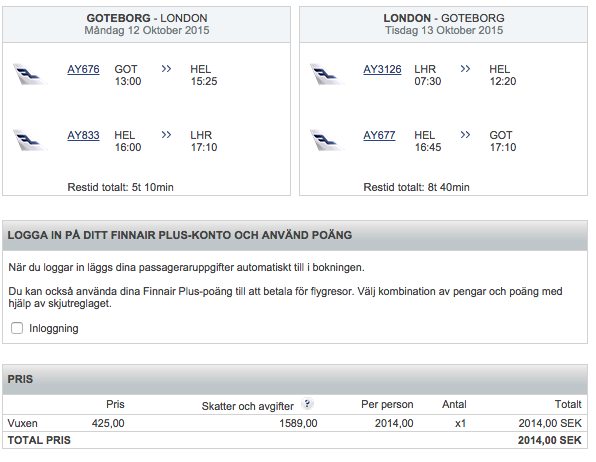The image size is (596, 462).
Task: Click the arrow icon between HEL and GOT
Action: pyautogui.click(x=465, y=135)
